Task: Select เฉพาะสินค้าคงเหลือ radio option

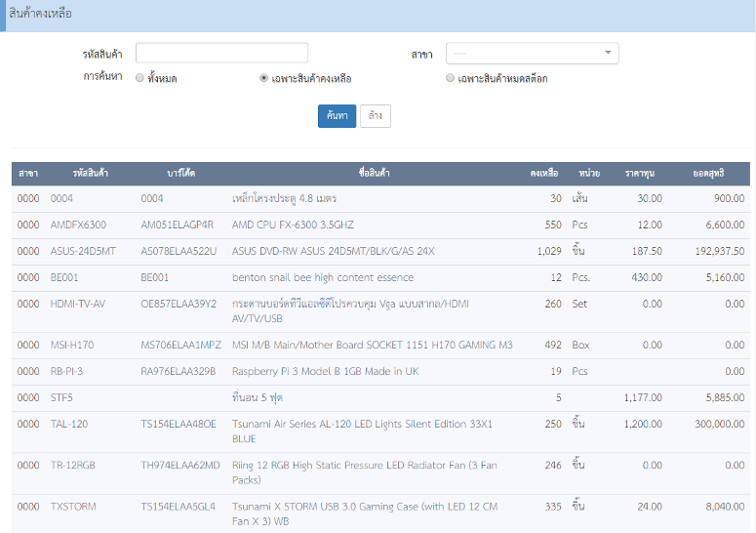Action: (x=263, y=78)
